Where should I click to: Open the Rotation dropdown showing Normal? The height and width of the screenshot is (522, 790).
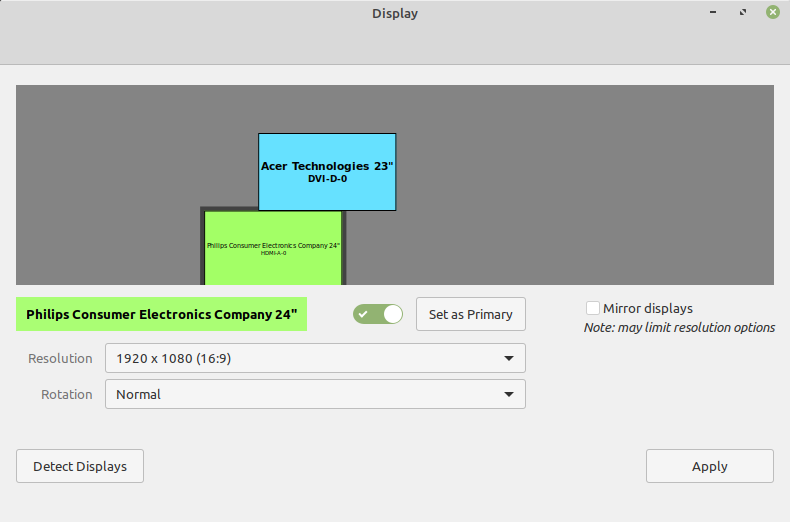(314, 394)
